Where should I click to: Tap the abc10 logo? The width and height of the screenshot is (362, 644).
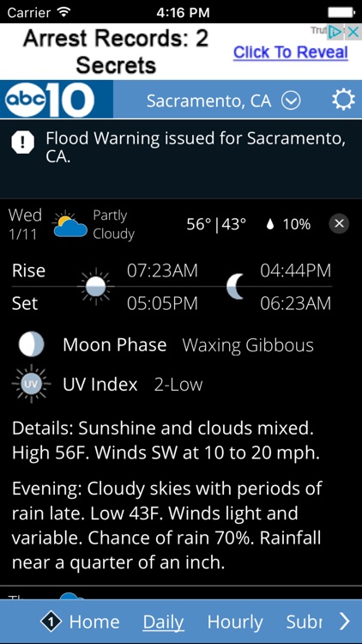coord(50,100)
